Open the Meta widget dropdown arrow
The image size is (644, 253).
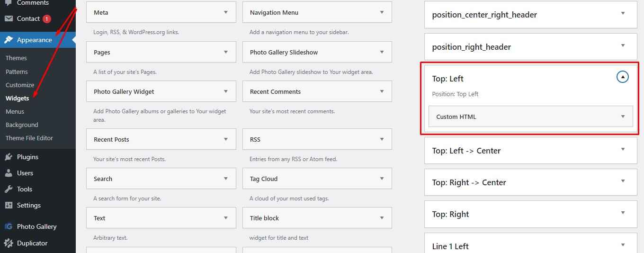point(226,12)
